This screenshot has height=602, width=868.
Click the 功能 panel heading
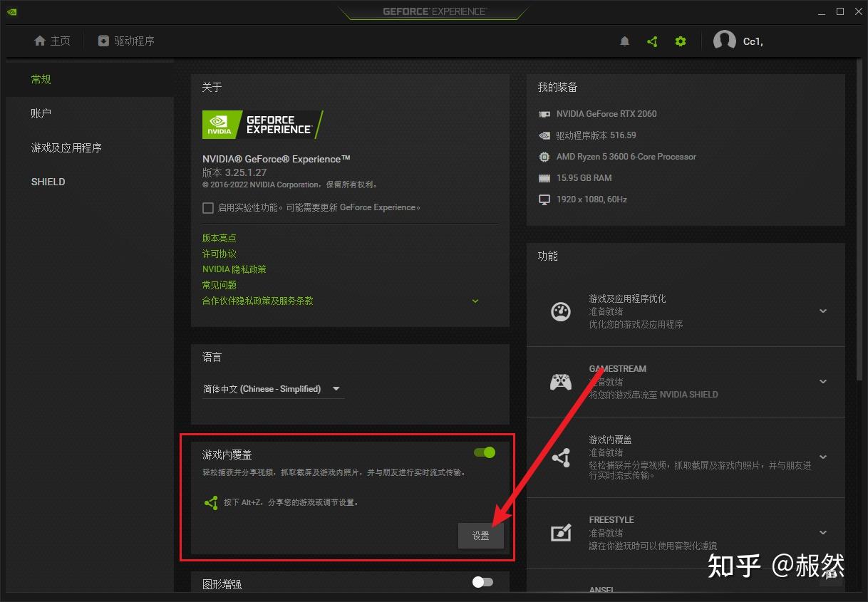pyautogui.click(x=548, y=256)
